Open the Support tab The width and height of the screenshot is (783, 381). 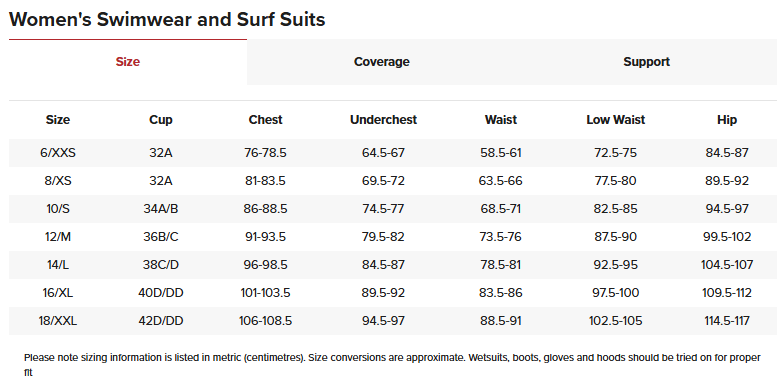click(646, 62)
